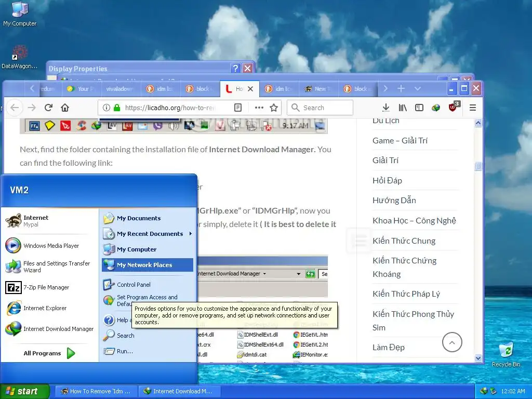Open the 'Game – Giải Trí' category link
Screen dimensions: 532x399
(x=400, y=140)
